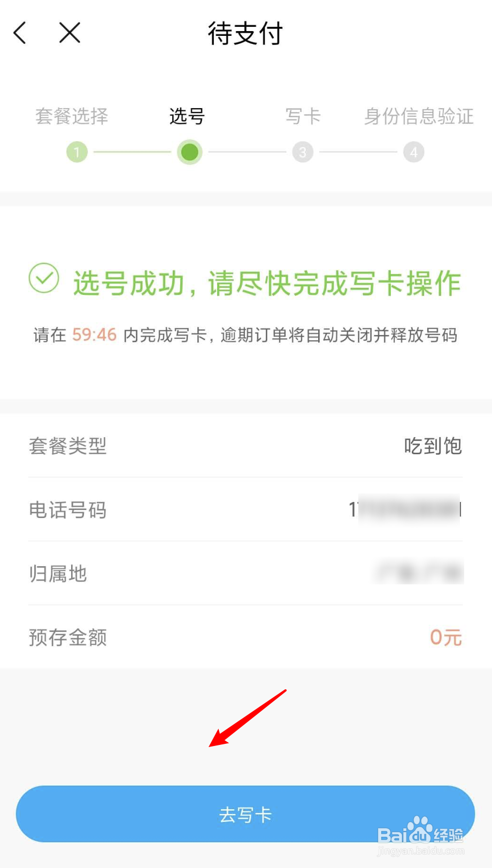
Task: Tap step 4 circle in progress bar
Action: (413, 153)
